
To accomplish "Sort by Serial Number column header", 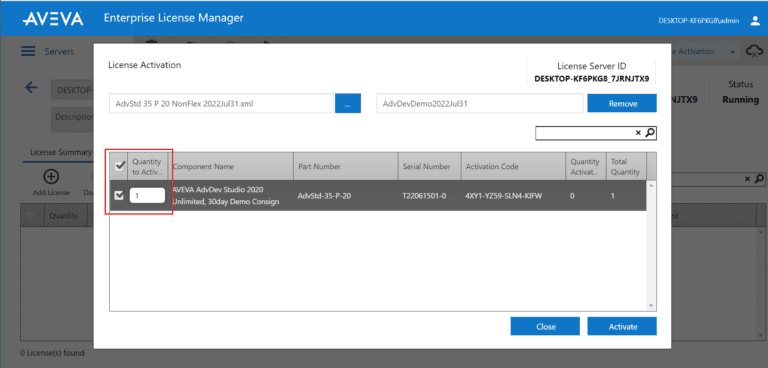I will point(430,167).
